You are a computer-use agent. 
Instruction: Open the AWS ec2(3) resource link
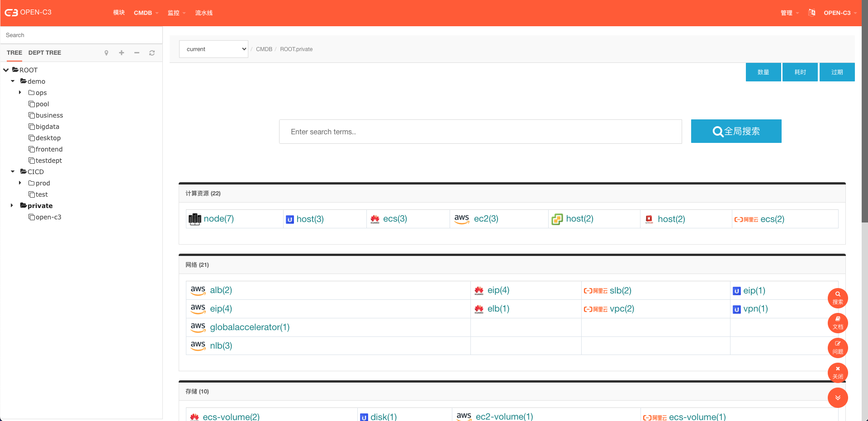[486, 219]
